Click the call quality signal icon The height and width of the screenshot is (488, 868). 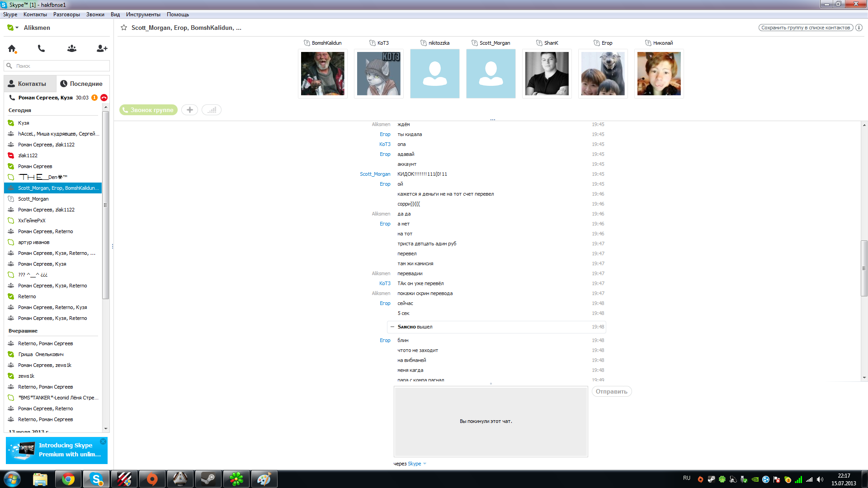(212, 110)
